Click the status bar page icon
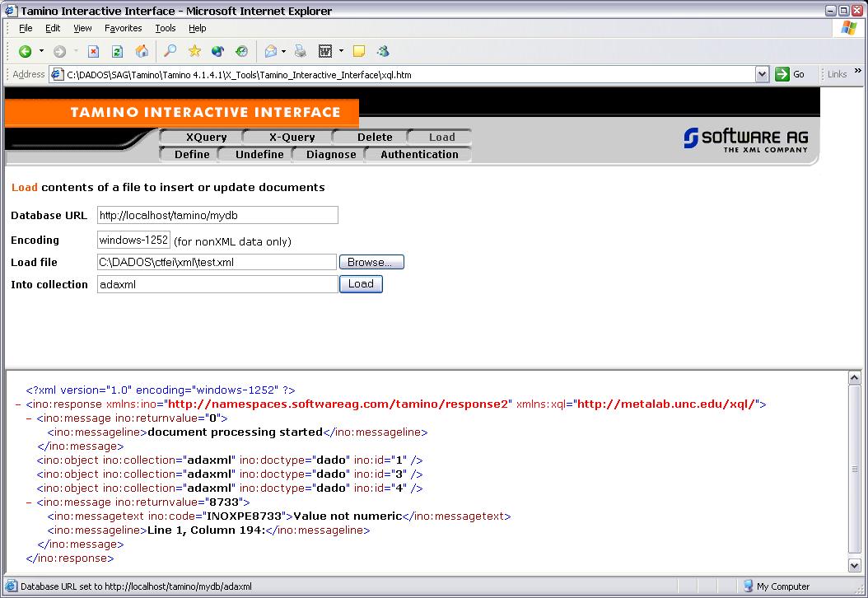The image size is (868, 598). (11, 586)
